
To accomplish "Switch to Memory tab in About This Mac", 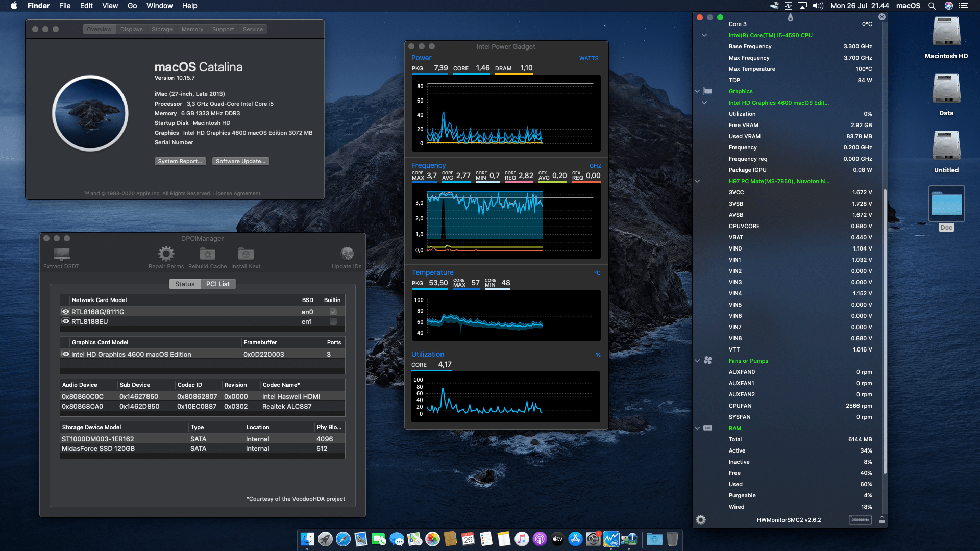I will pos(192,29).
